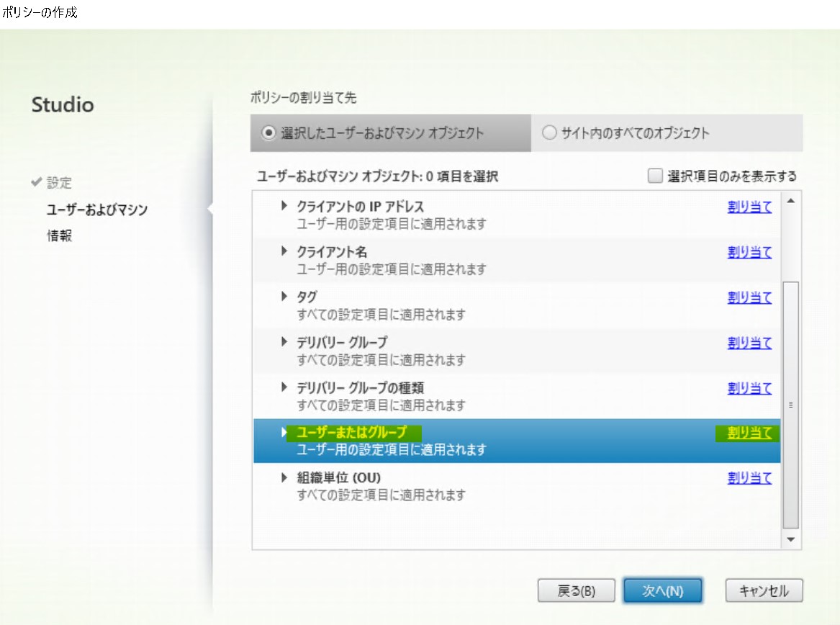This screenshot has height=625, width=840.
Task: Open the highlighted 割り当て for ユーザーまたはグループ
Action: [749, 431]
